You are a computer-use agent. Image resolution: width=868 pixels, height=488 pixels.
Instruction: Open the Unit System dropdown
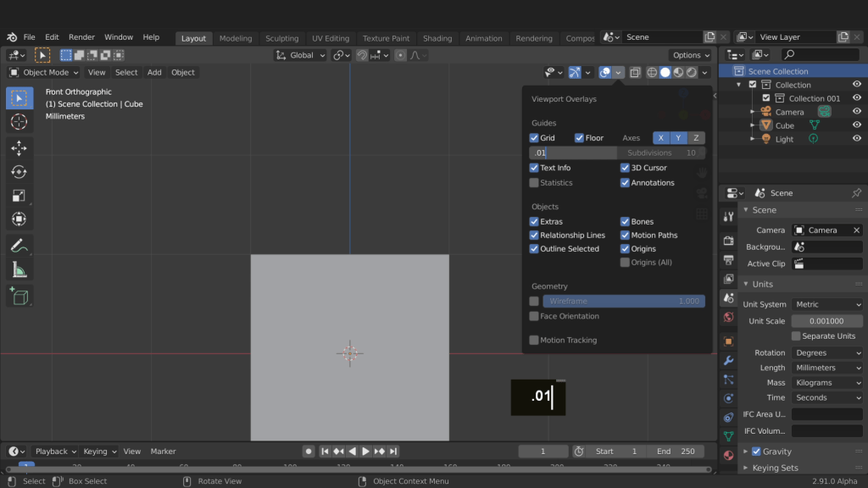click(827, 304)
